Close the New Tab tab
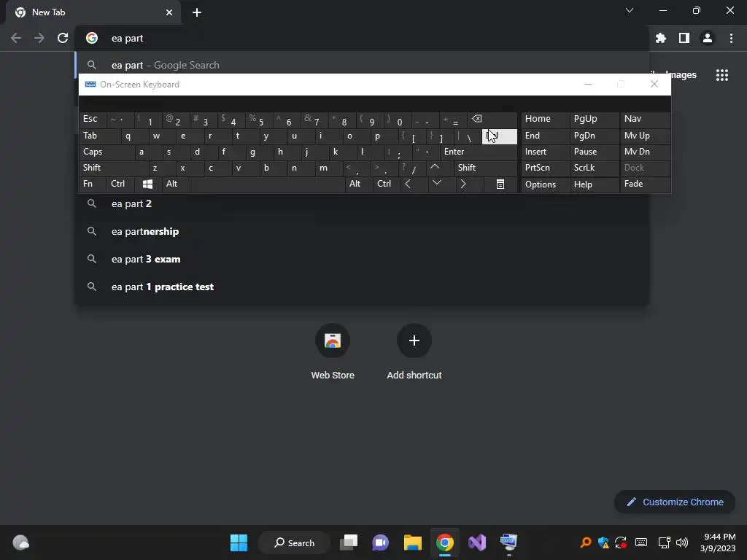This screenshot has width=747, height=560. [x=169, y=12]
